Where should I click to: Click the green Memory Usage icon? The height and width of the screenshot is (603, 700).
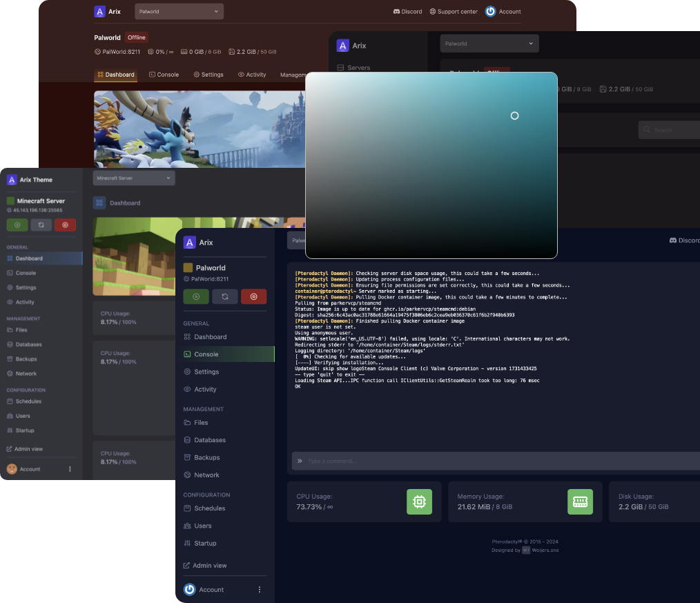580,501
